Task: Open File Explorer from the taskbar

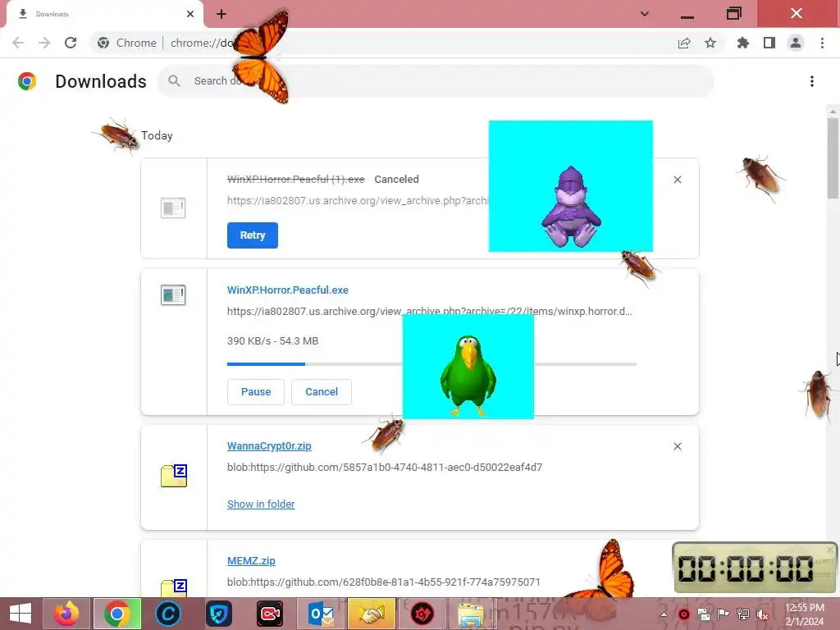Action: click(x=472, y=614)
